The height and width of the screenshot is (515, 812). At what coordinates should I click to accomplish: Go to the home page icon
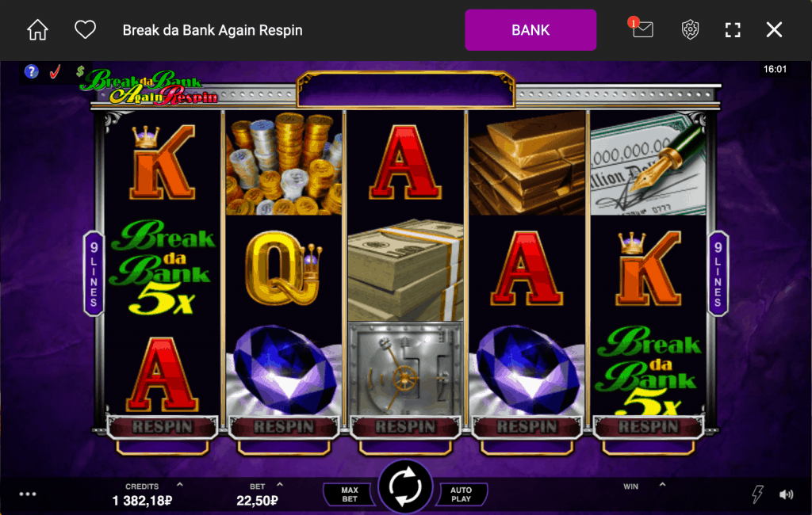(37, 30)
